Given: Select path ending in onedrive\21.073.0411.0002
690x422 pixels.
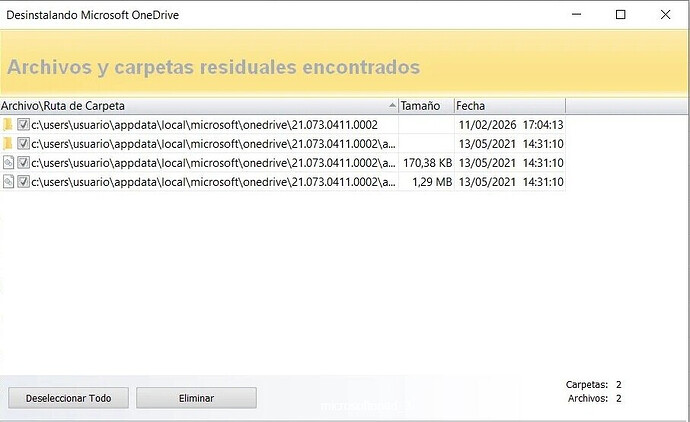Looking at the screenshot, I should (204, 125).
